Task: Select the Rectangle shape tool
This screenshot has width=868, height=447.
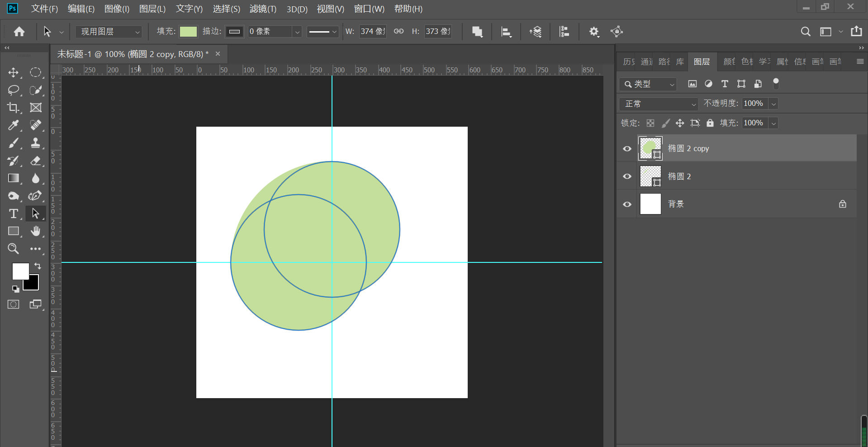Action: point(14,231)
